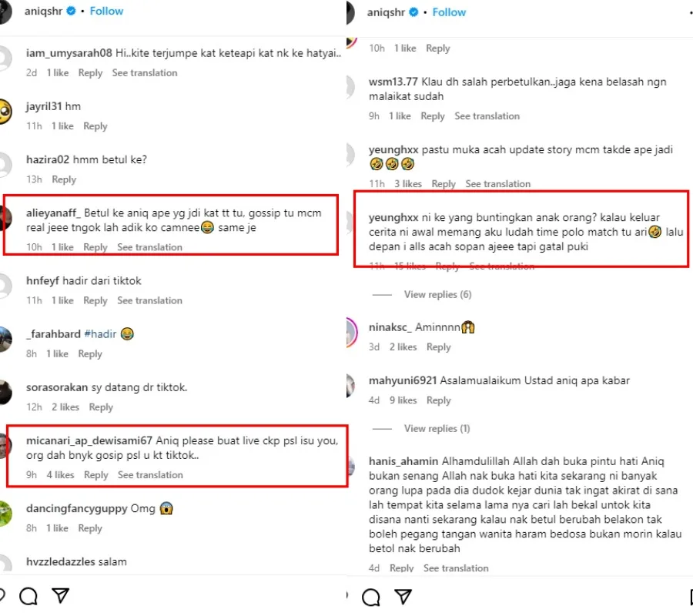
Task: Reply to hazira02's comment
Action: coord(64,179)
